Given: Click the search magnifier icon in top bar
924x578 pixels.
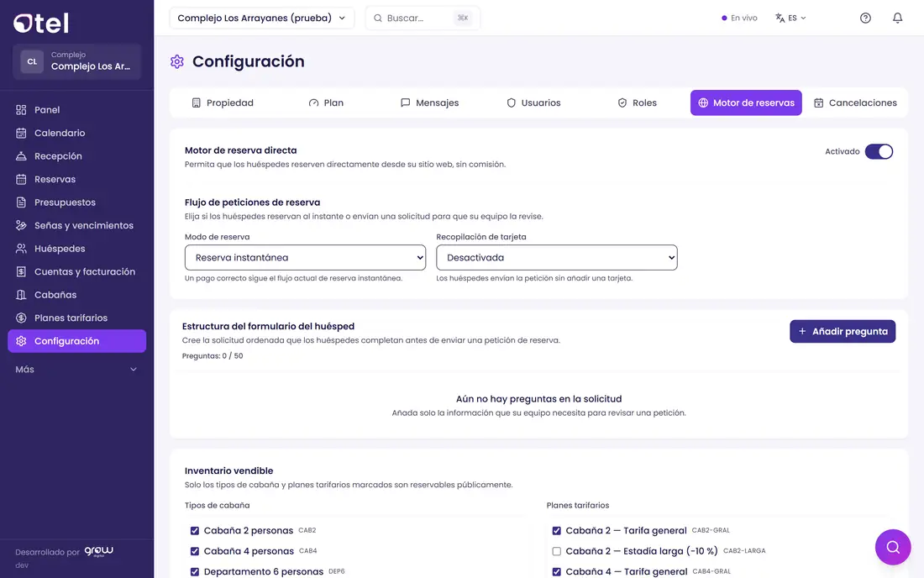Looking at the screenshot, I should coord(378,18).
